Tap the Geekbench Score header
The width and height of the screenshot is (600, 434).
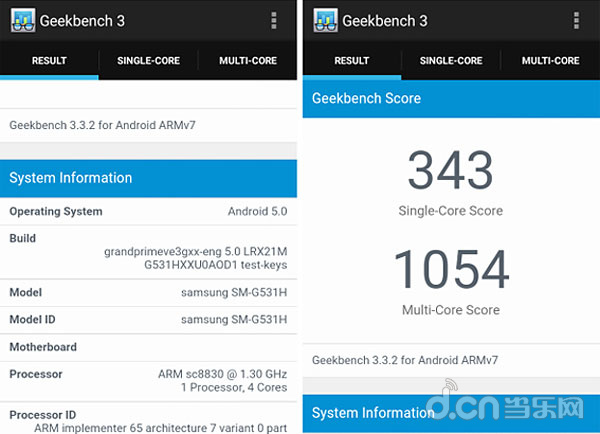tap(451, 99)
